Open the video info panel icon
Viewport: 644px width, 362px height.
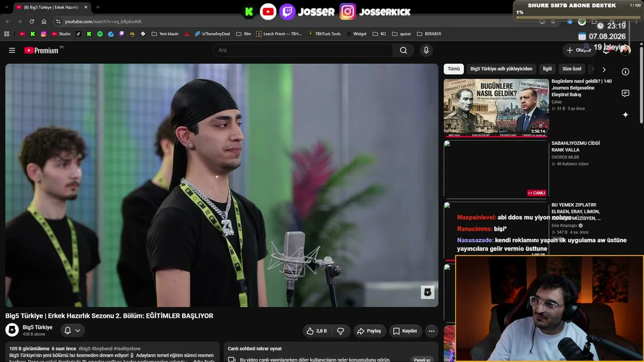pyautogui.click(x=625, y=72)
